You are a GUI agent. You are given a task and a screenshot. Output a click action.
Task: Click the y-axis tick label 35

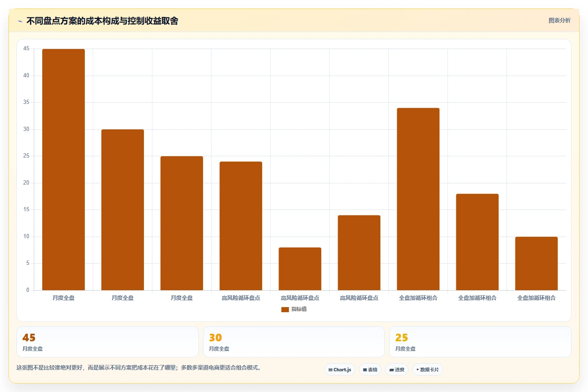point(26,102)
